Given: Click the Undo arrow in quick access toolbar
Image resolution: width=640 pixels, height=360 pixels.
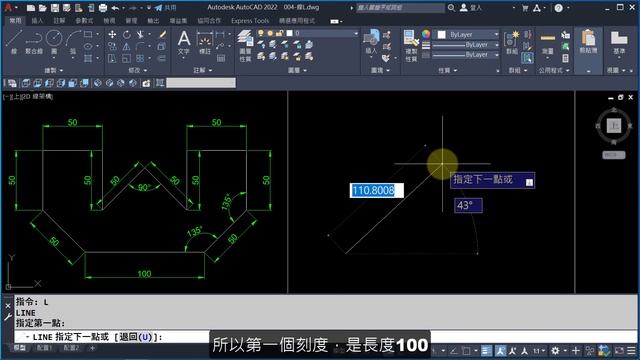Looking at the screenshot, I should 115,8.
